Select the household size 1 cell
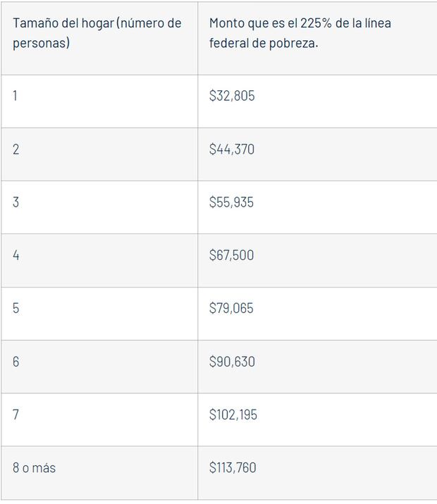Viewport: 437px width, 504px height. 16,95
